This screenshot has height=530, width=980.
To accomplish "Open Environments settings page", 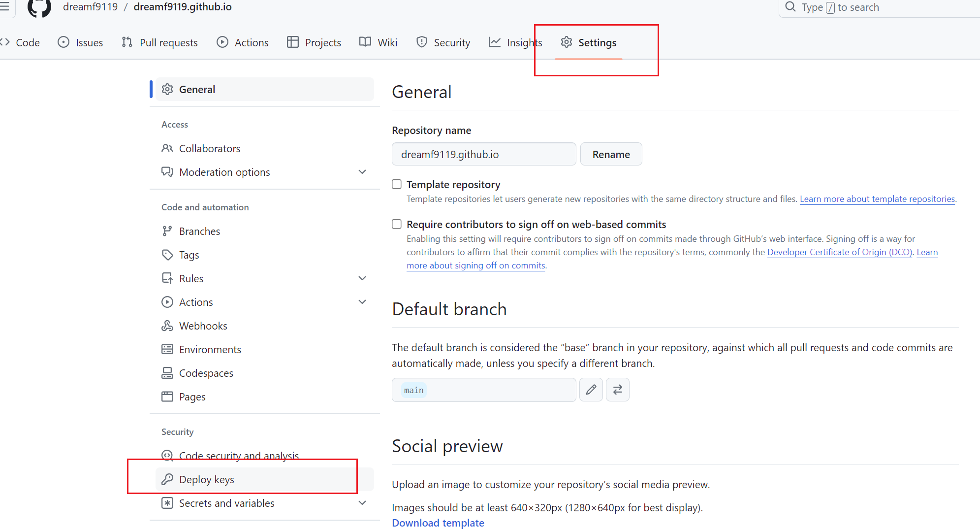I will (x=265, y=349).
